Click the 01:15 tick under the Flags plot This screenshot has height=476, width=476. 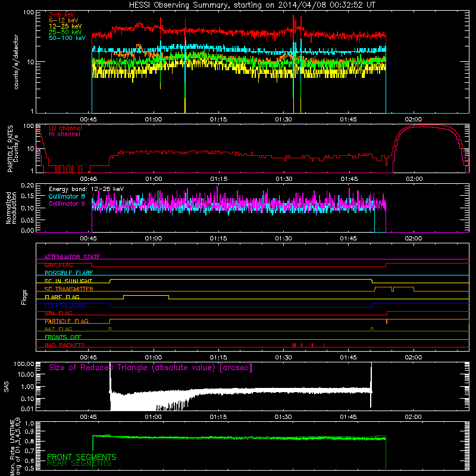pyautogui.click(x=218, y=358)
